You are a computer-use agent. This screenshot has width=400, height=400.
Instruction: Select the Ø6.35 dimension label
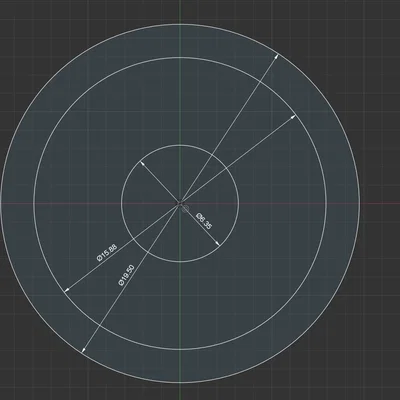[204, 221]
